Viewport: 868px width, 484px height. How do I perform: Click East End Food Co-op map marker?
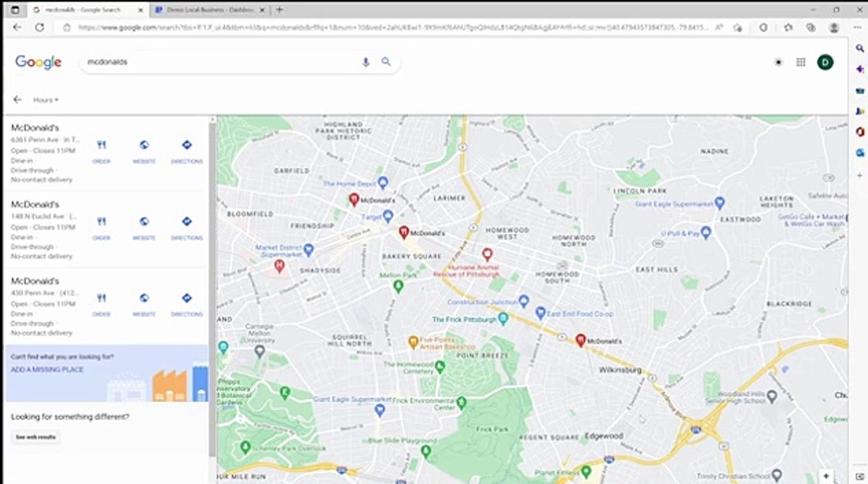tap(540, 313)
